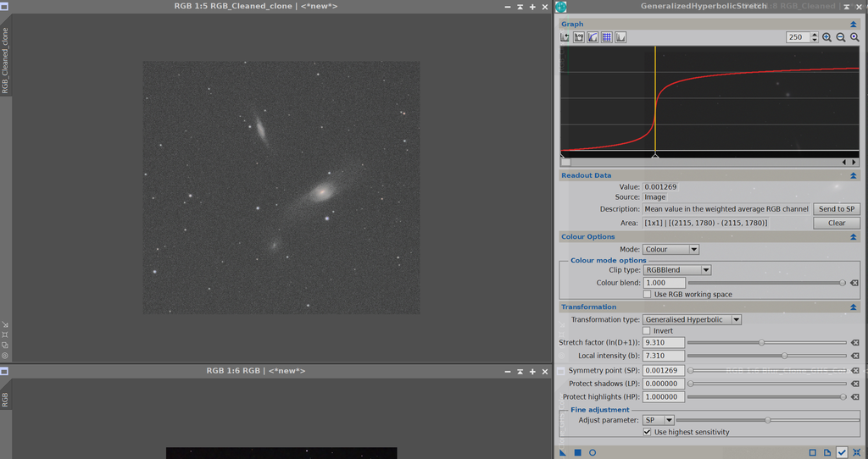This screenshot has height=459, width=868.
Task: Click the Clear button in Readout Data
Action: 837,223
